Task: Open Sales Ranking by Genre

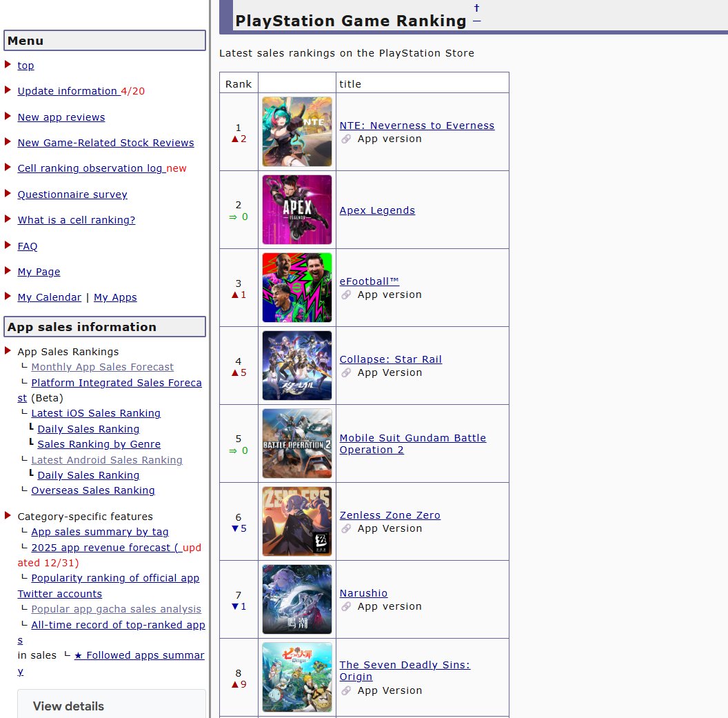Action: click(99, 444)
